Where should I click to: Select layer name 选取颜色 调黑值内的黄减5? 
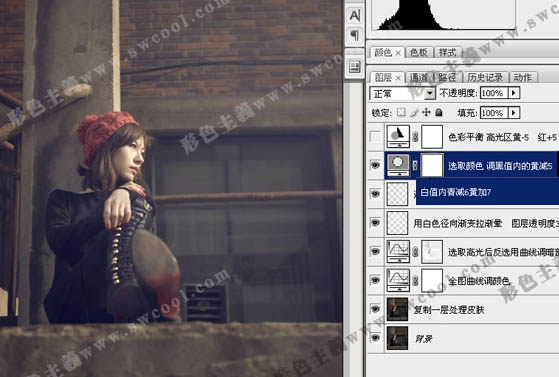[x=500, y=166]
